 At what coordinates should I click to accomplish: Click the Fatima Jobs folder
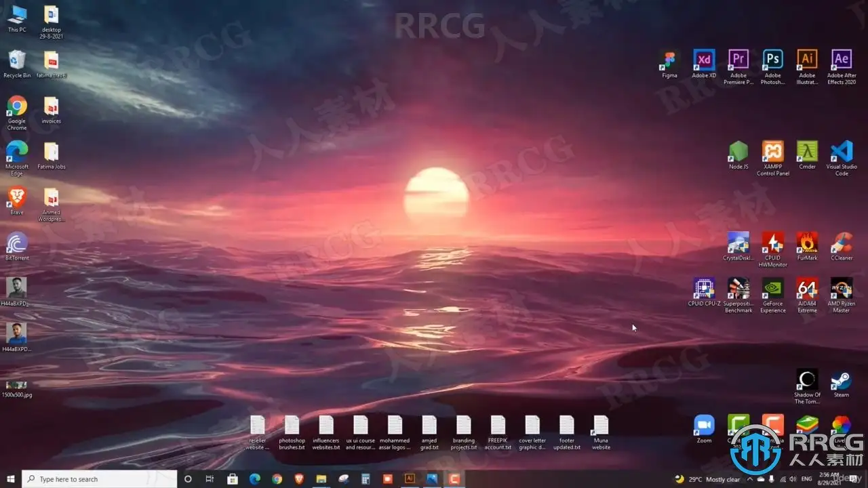(52, 155)
